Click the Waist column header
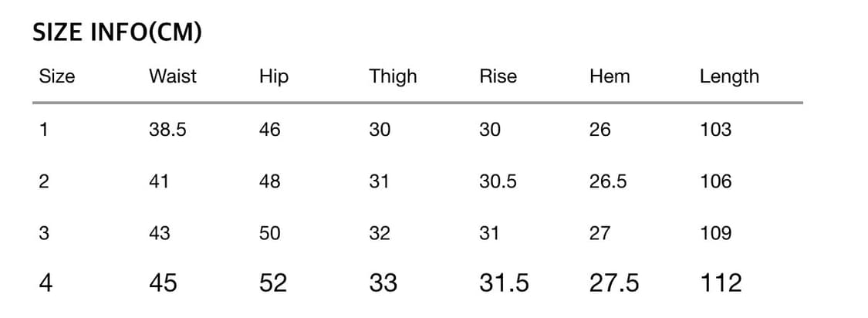 coord(173,76)
